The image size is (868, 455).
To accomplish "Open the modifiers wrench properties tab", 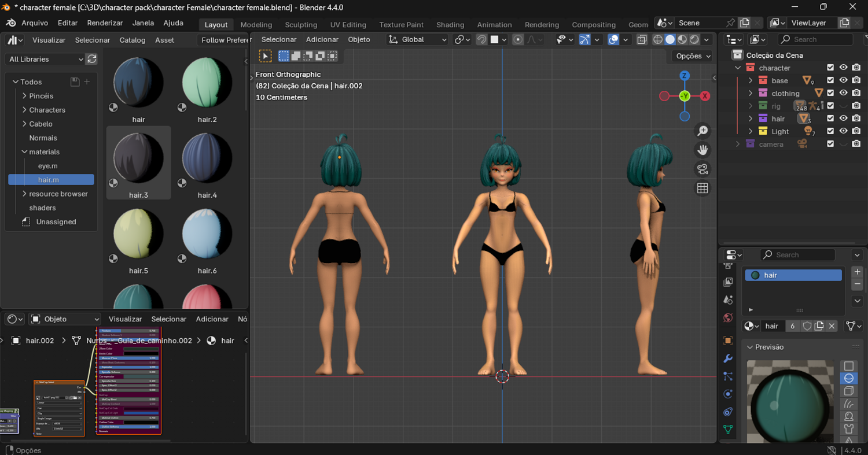I will pyautogui.click(x=728, y=358).
